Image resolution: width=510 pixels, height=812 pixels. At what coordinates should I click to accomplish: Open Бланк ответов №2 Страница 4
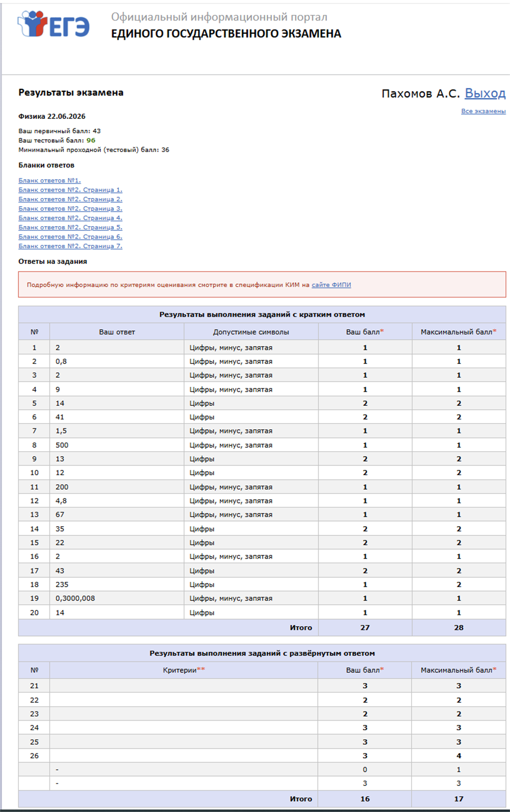coord(70,218)
